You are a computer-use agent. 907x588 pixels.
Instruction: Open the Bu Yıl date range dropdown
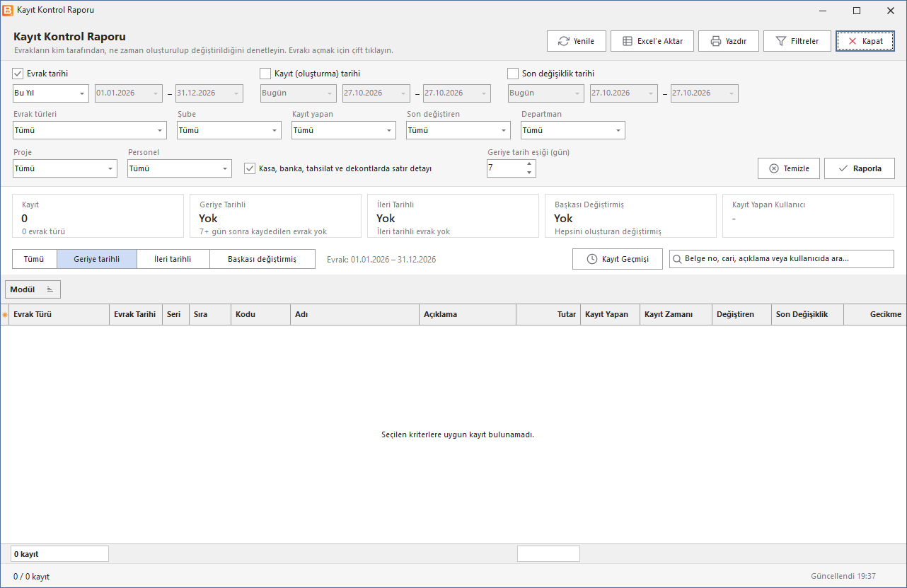pos(51,93)
